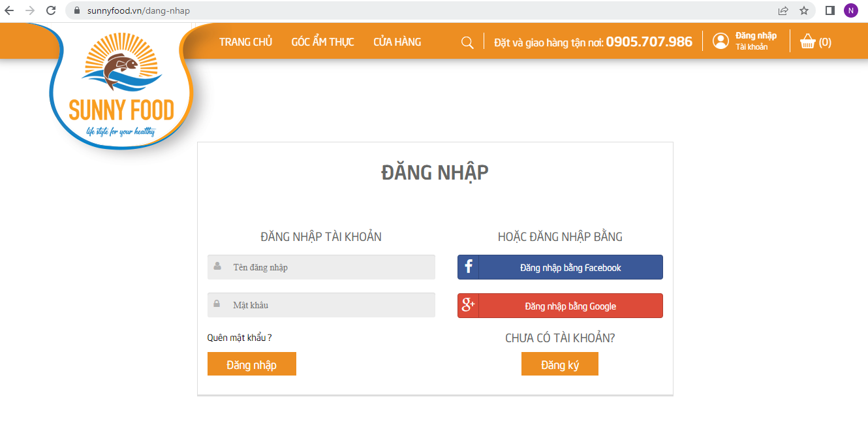Bookmark this page with star icon

coord(804,10)
